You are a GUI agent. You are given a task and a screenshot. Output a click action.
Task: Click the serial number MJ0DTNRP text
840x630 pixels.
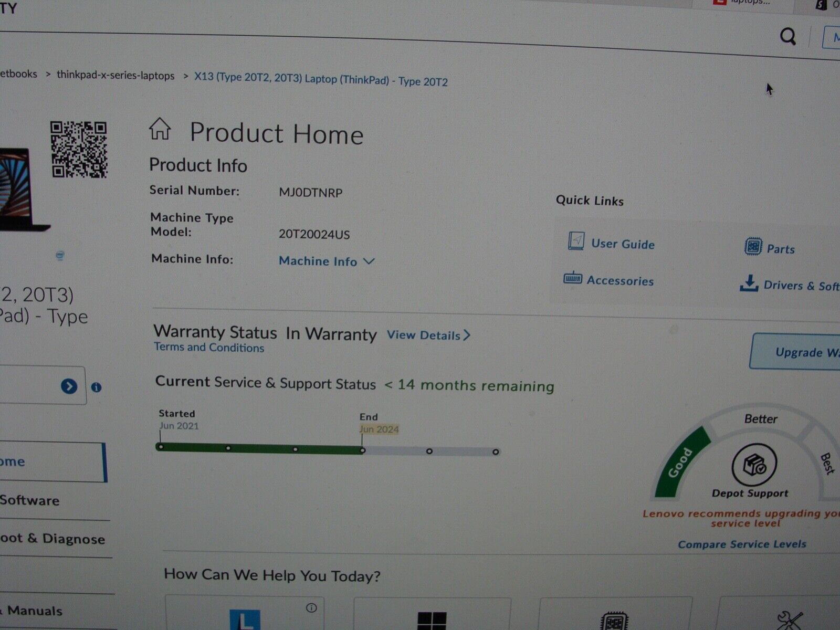[x=310, y=193]
